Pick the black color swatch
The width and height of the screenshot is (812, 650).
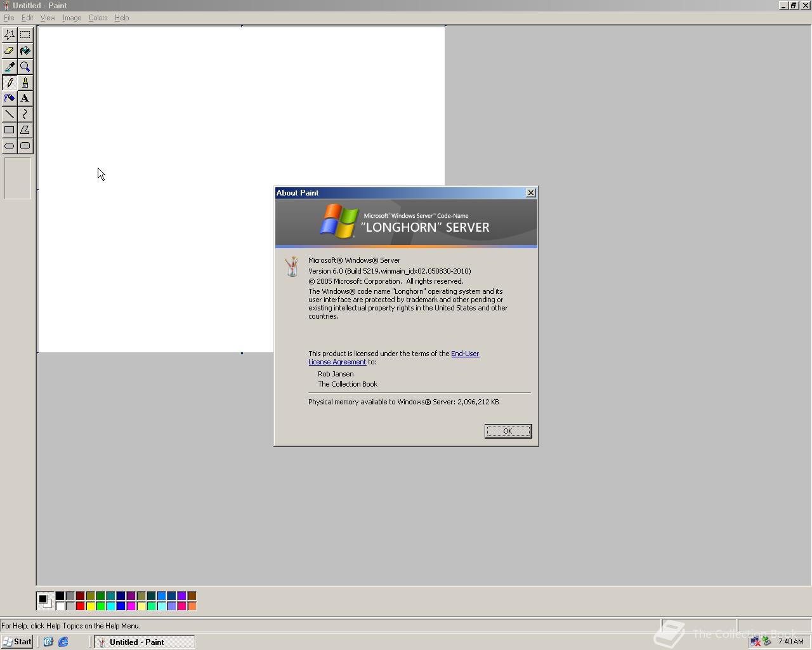pyautogui.click(x=60, y=595)
